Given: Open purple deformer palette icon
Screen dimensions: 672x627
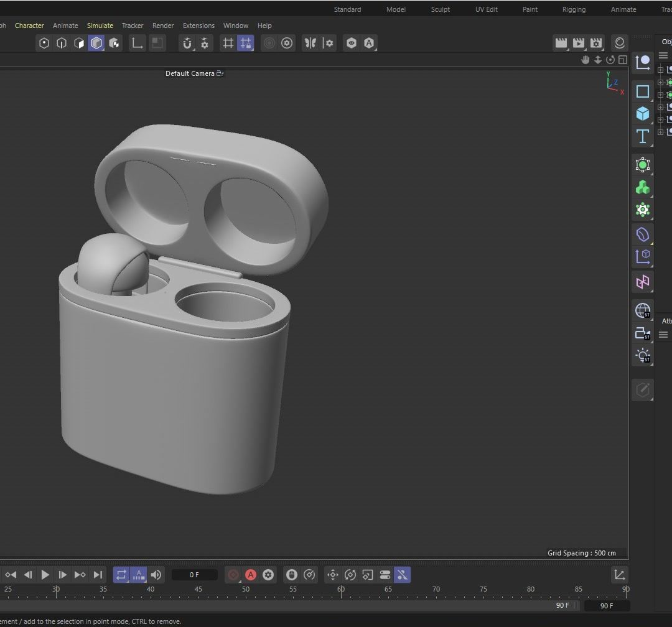Looking at the screenshot, I should click(642, 235).
